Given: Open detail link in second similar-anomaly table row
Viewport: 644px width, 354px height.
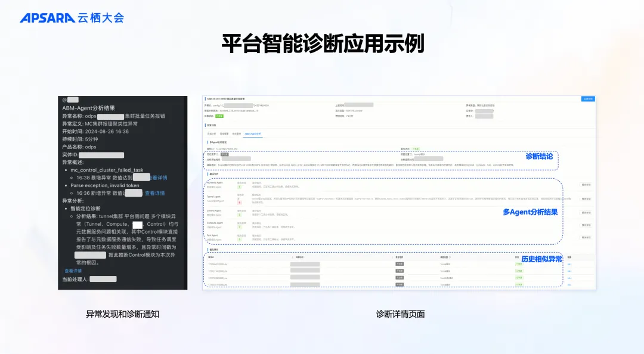Looking at the screenshot, I should point(569,271).
